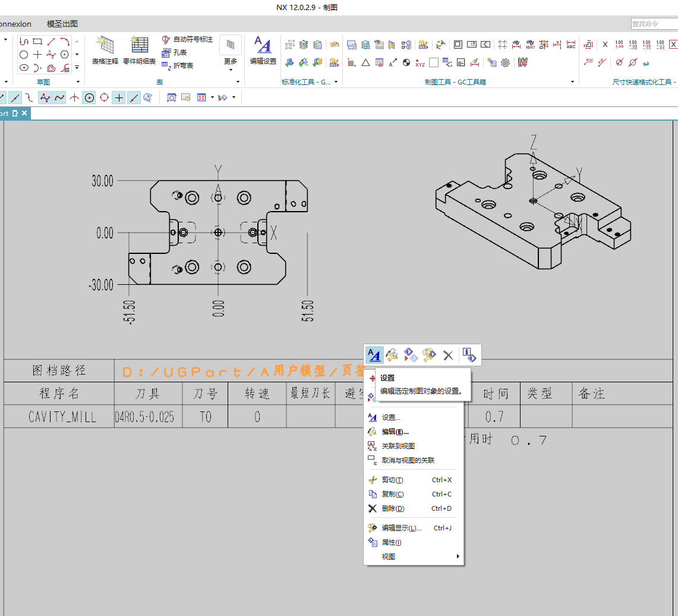Click the info icon in mini toolbar

(x=469, y=355)
